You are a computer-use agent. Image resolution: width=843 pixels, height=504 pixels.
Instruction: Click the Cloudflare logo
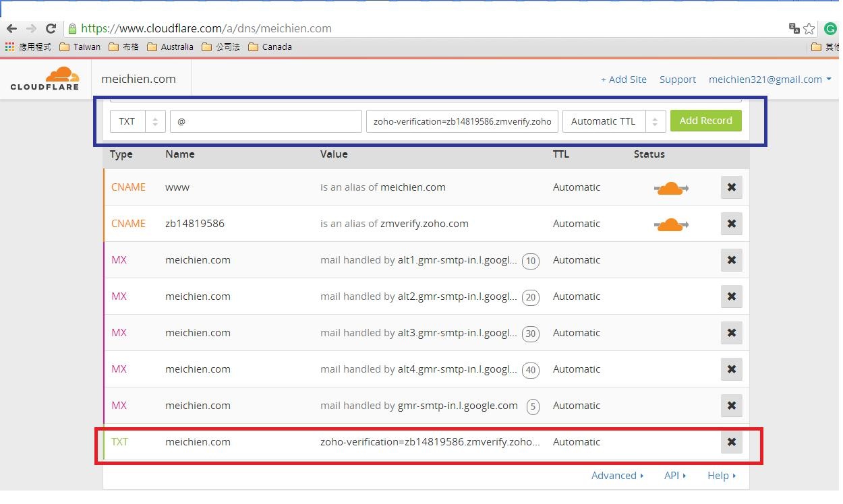click(45, 78)
